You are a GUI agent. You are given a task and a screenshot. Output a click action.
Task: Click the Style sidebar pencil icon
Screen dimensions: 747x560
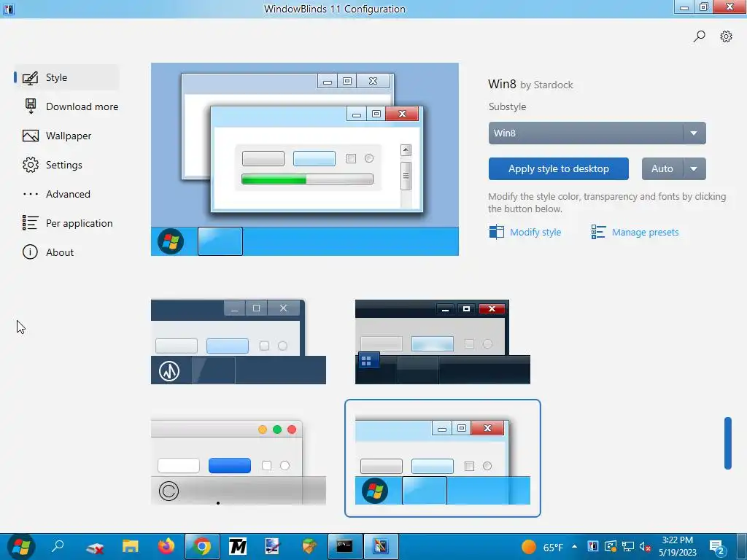pos(30,77)
